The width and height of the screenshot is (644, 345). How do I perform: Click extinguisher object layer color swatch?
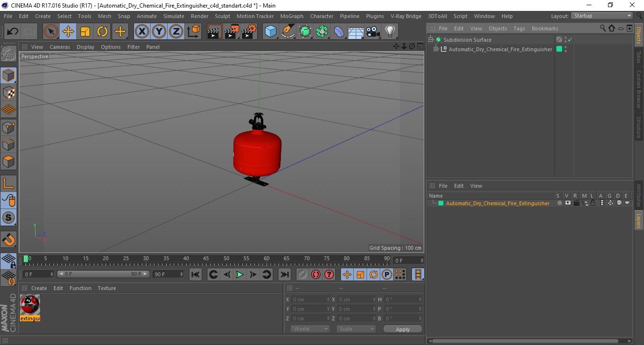[x=559, y=49]
